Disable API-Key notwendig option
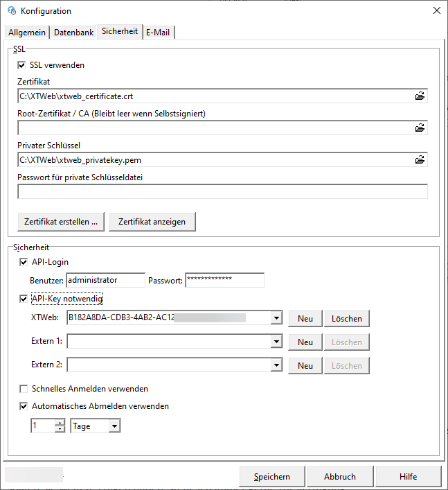 point(24,299)
